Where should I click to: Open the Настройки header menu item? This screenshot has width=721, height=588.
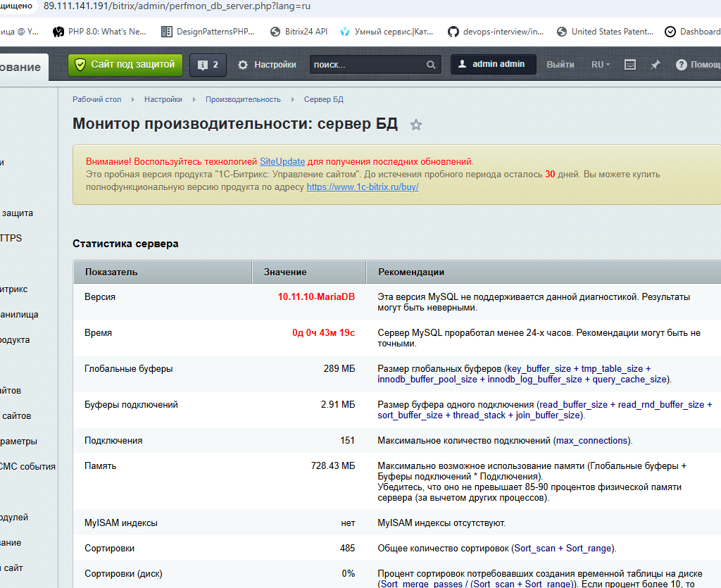267,65
